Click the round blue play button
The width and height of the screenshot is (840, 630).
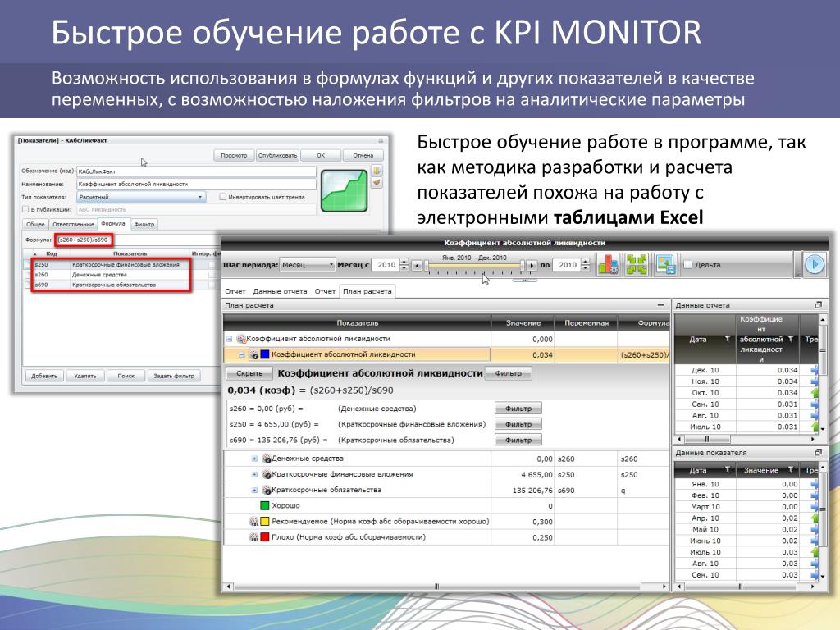pyautogui.click(x=815, y=265)
